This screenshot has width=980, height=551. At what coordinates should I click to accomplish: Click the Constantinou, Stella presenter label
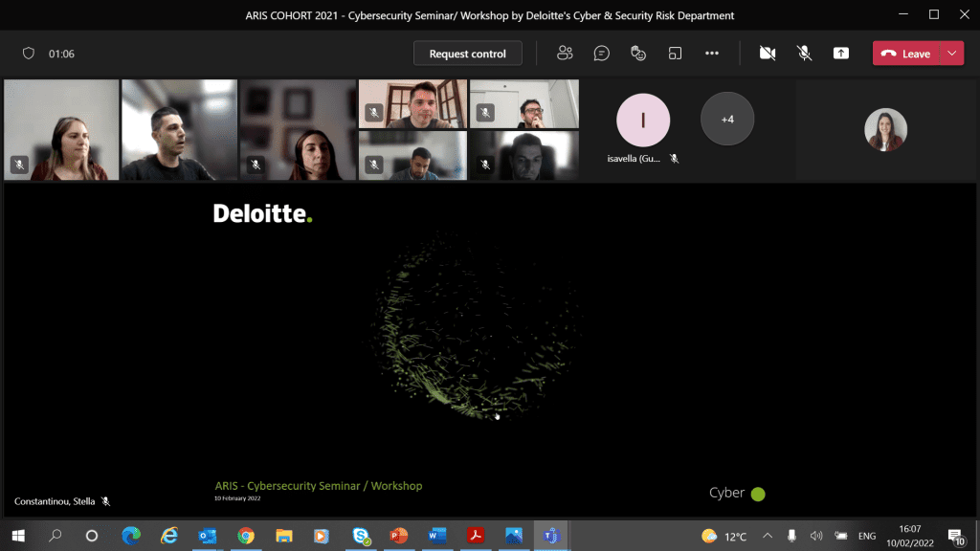(x=55, y=501)
